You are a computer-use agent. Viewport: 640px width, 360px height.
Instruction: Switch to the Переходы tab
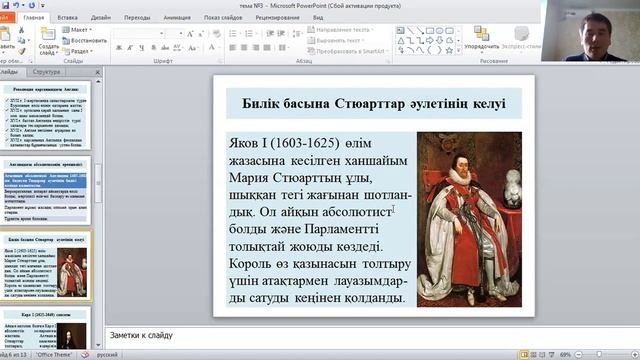point(137,18)
